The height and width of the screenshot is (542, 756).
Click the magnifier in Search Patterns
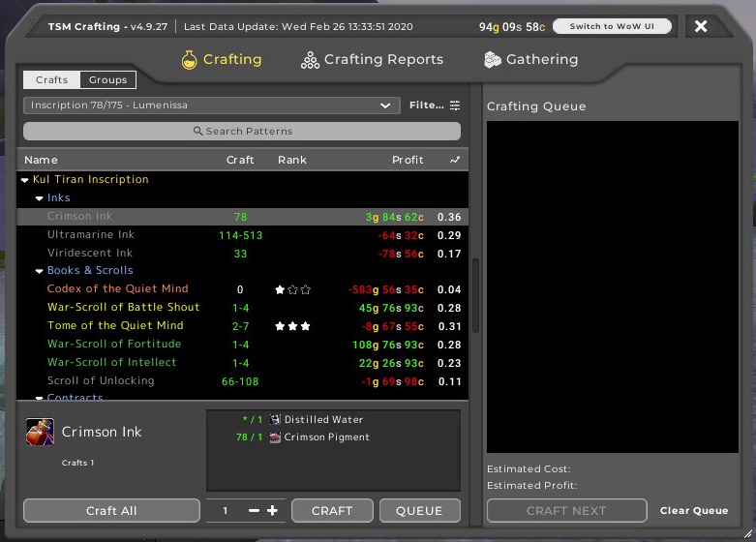pos(197,131)
